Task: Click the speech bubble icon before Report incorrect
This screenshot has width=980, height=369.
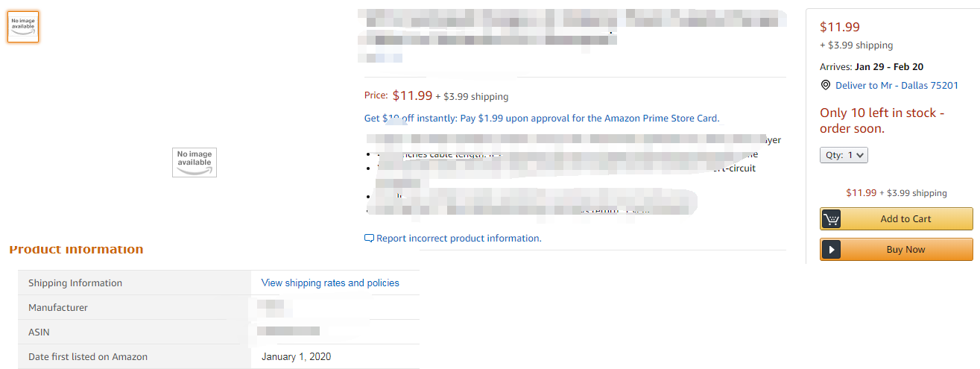Action: coord(369,239)
